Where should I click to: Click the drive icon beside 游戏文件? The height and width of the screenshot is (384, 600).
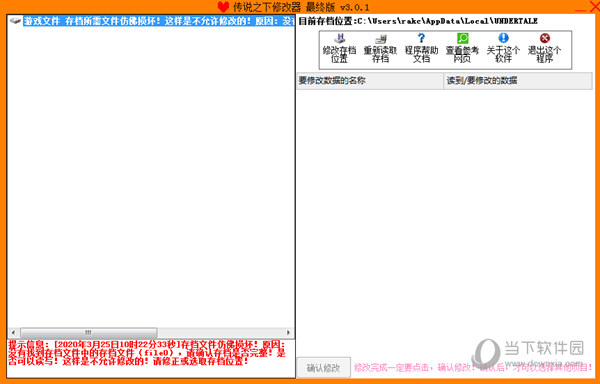tap(16, 21)
